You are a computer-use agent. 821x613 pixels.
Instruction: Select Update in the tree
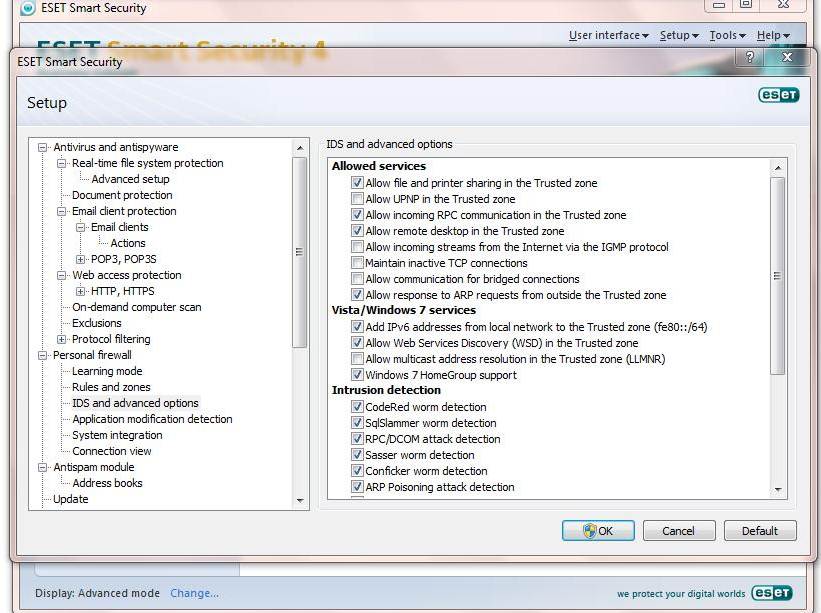pos(71,499)
